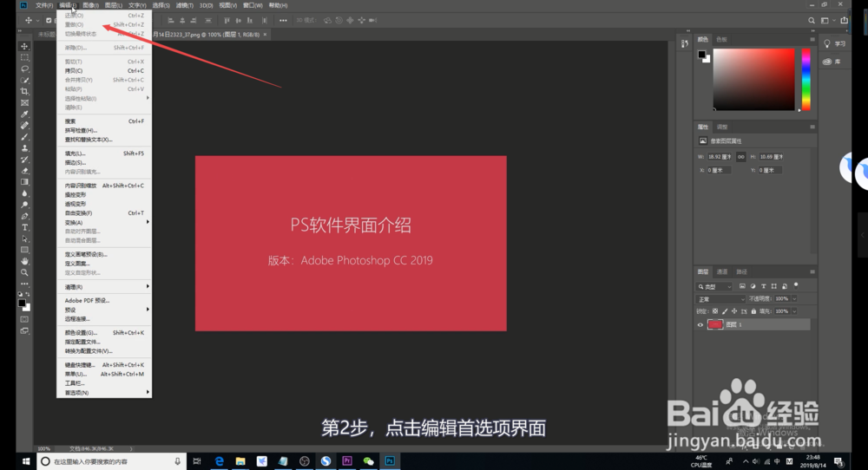Click the hue slider strip in Color panel
The width and height of the screenshot is (868, 470).
(x=806, y=79)
